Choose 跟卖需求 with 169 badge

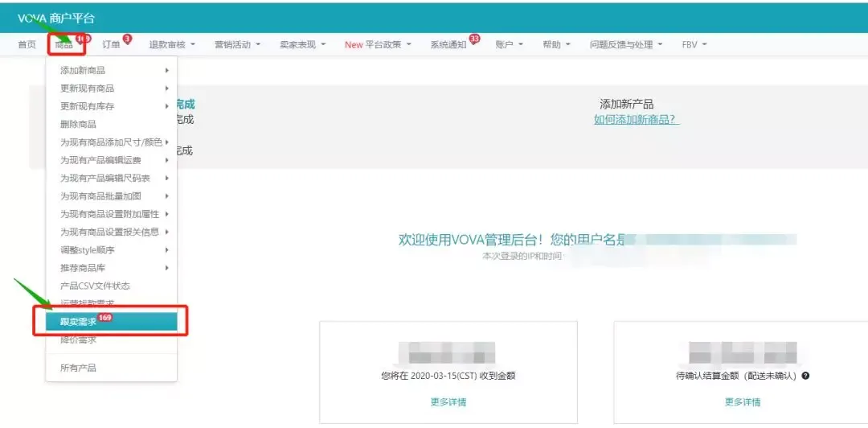point(111,322)
